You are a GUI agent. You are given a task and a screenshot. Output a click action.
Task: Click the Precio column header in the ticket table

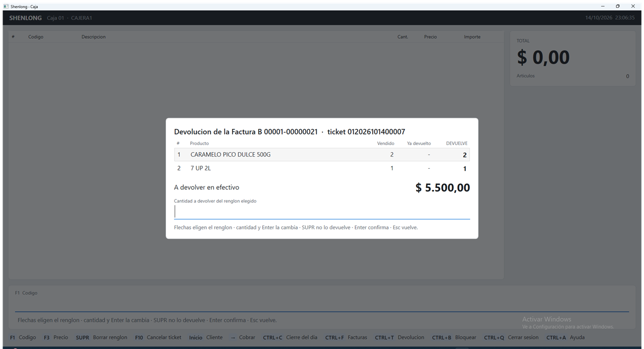(x=430, y=37)
